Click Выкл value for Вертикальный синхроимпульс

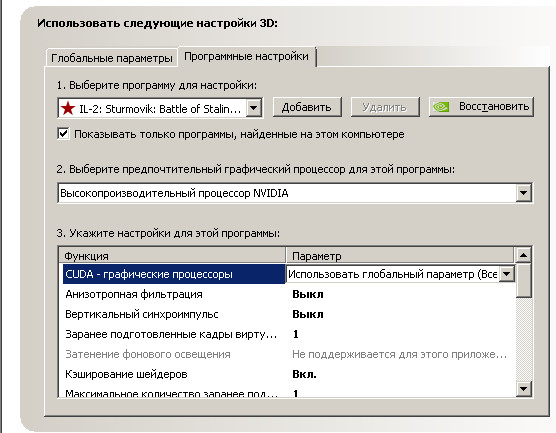307,314
